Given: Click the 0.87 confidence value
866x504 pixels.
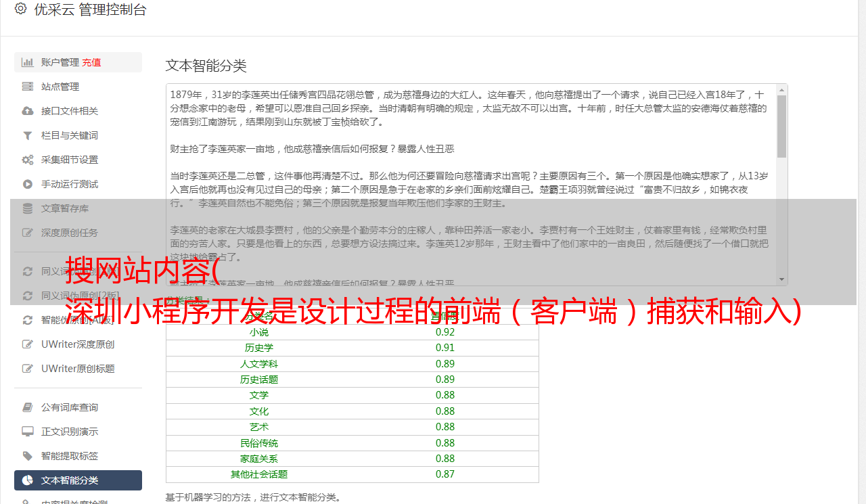Looking at the screenshot, I should [445, 474].
